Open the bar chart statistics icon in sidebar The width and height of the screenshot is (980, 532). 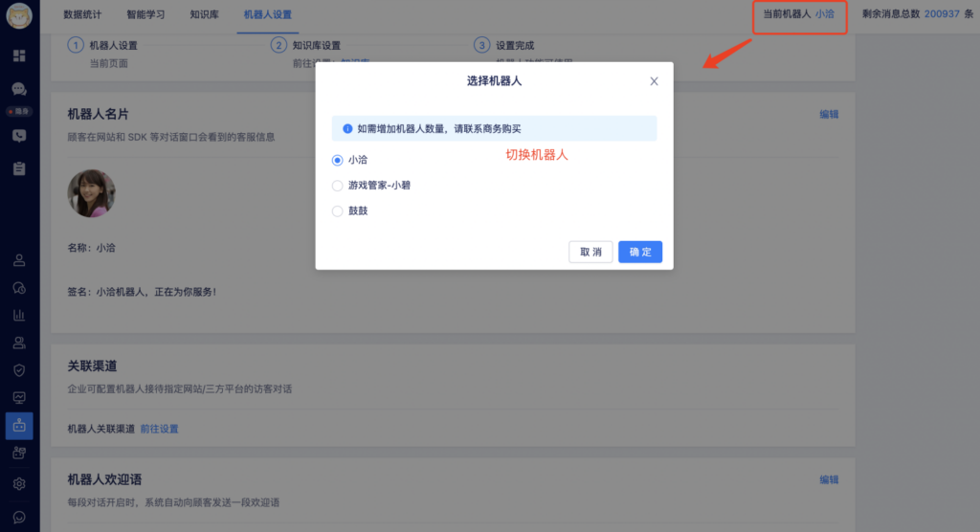(19, 315)
